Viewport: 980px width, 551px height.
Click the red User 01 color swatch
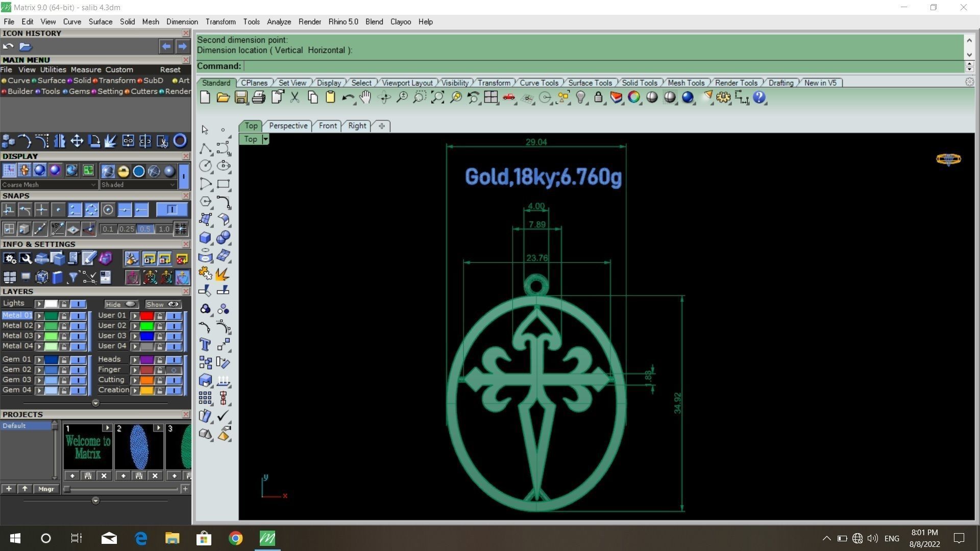147,316
